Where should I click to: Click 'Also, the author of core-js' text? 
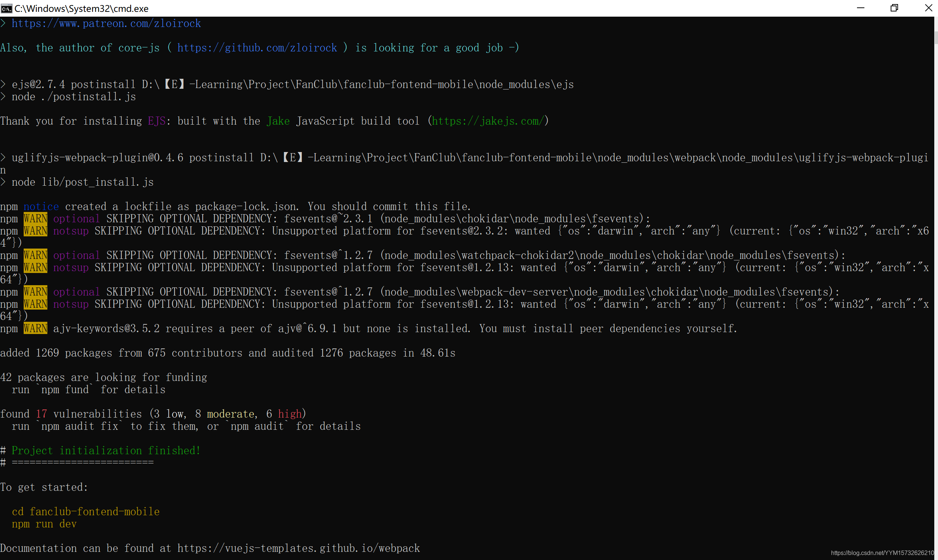click(80, 48)
